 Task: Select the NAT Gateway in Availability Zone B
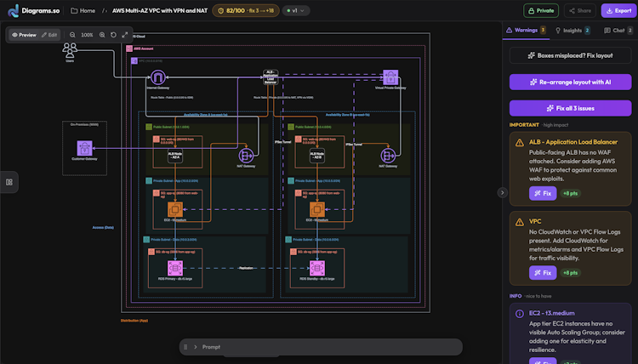pos(388,156)
